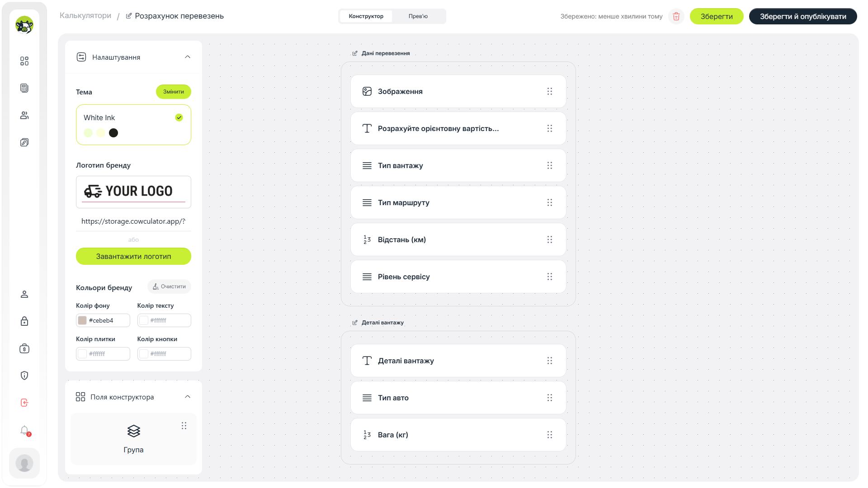Click the Зберегти button
This screenshot has width=868, height=488.
tap(717, 16)
